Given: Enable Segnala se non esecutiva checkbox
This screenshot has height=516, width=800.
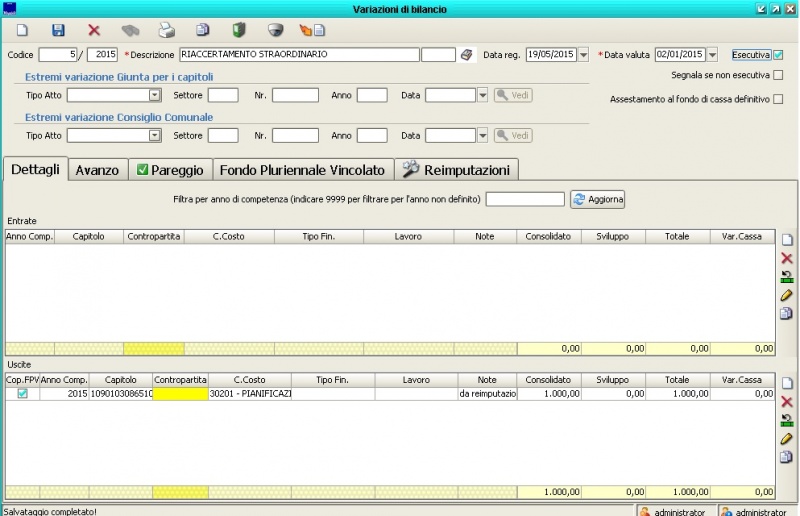Looking at the screenshot, I should [x=778, y=75].
